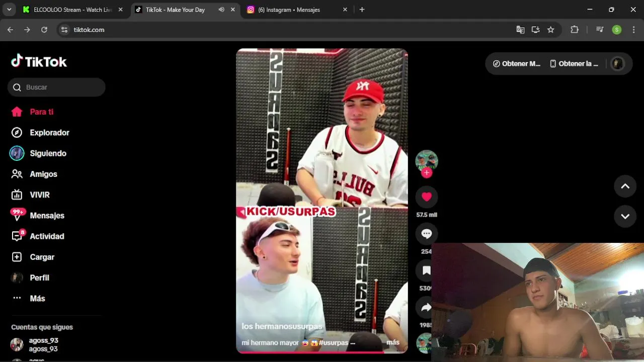Open los hermanosusurpas username
The image size is (644, 362).
[282, 326]
